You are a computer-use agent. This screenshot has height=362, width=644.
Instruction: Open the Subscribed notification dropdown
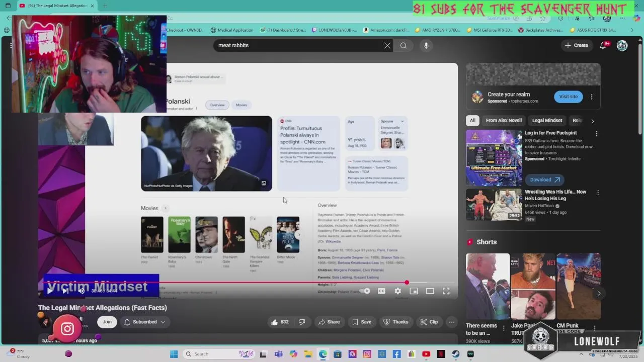144,322
